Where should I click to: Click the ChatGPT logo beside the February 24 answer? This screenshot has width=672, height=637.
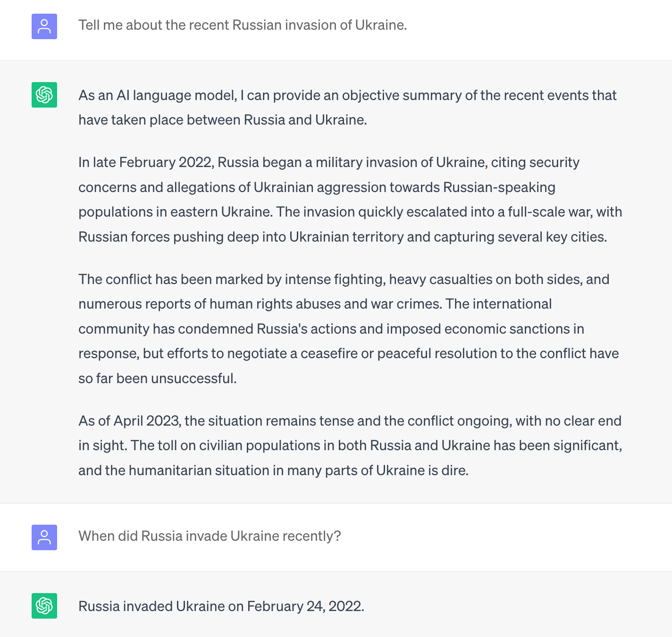44,606
